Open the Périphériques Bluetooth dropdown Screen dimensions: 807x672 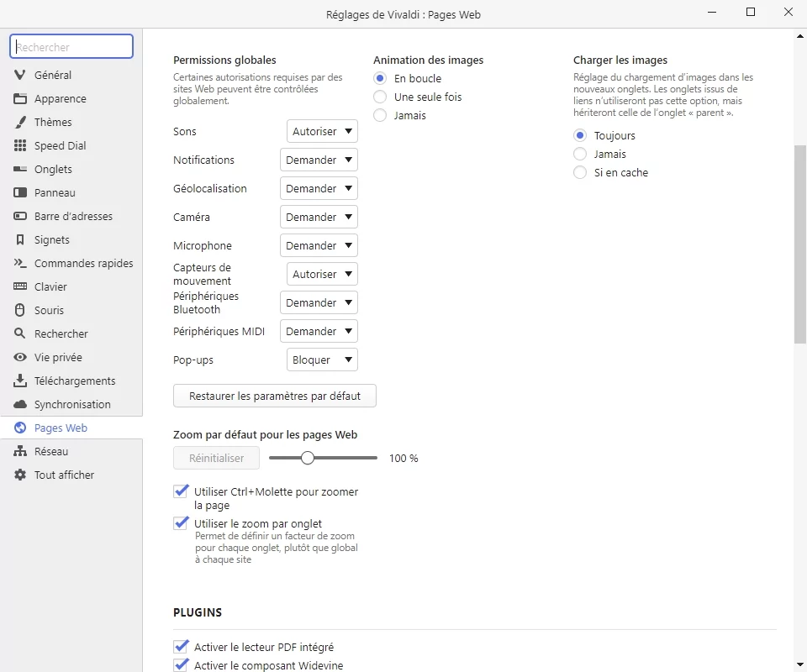tap(319, 303)
